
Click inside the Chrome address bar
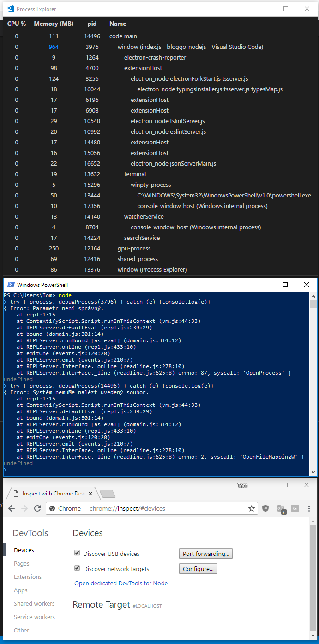(138, 508)
